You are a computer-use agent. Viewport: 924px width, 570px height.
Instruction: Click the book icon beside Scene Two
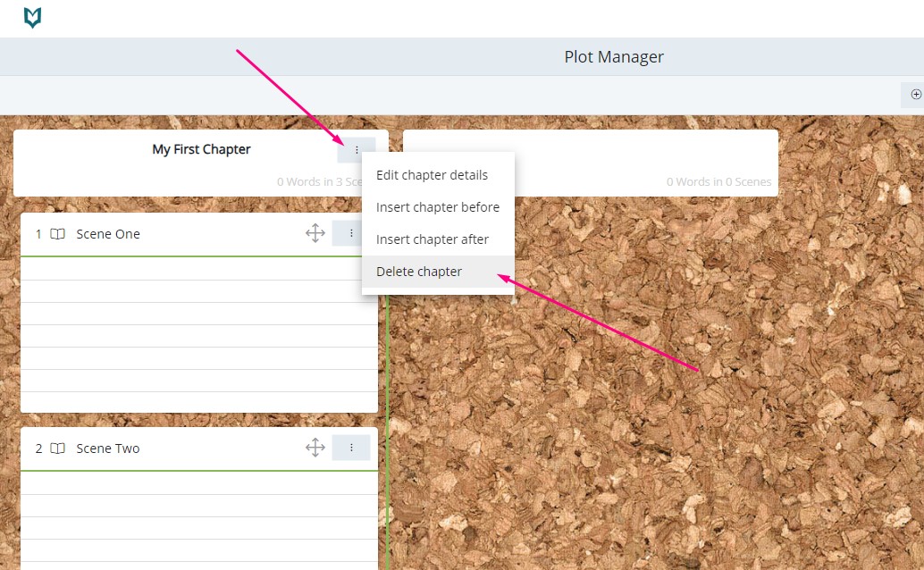(58, 448)
